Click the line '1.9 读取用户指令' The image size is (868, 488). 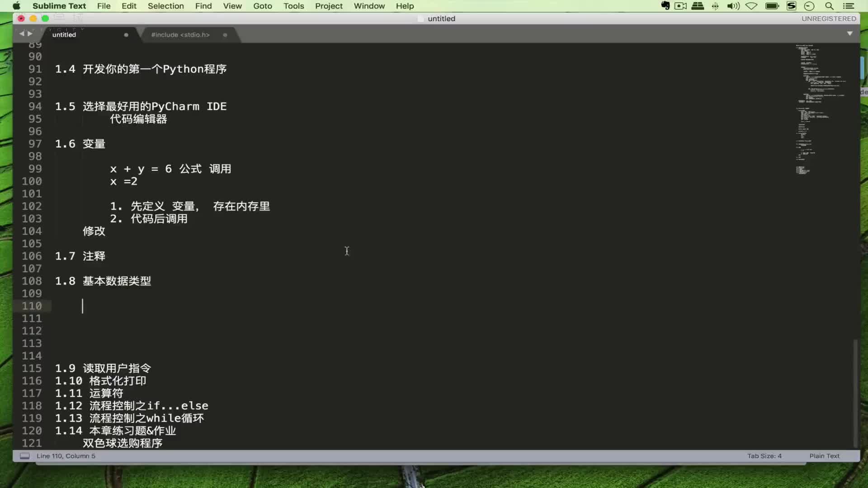[103, 368]
